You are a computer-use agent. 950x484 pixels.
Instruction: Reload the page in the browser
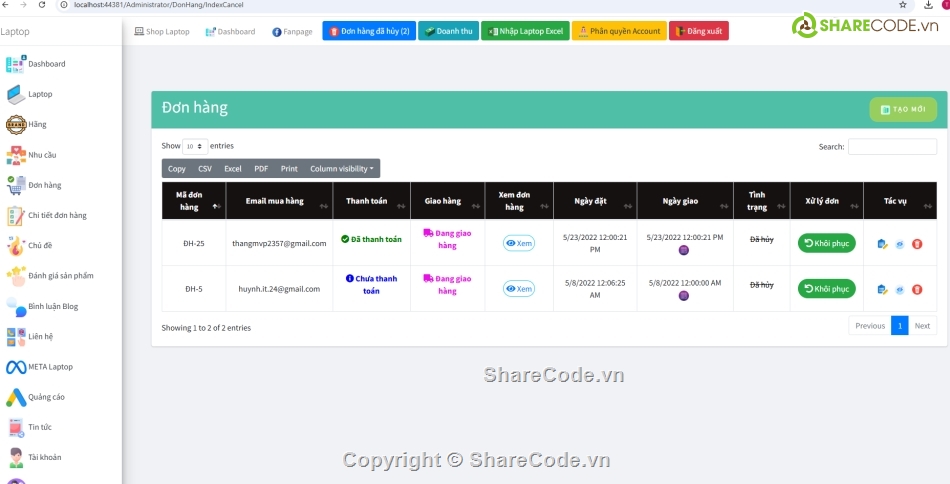[x=42, y=4]
